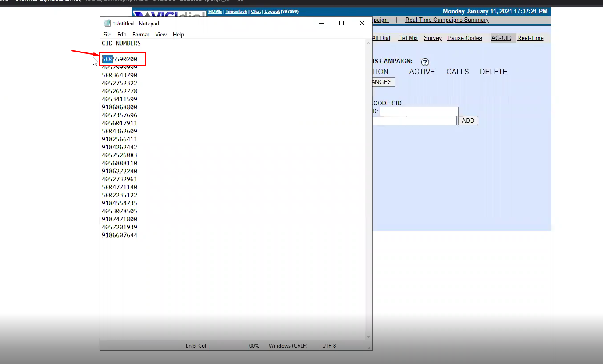This screenshot has height=364, width=603.
Task: Click the Logout link in VICIdial
Action: pos(272,12)
